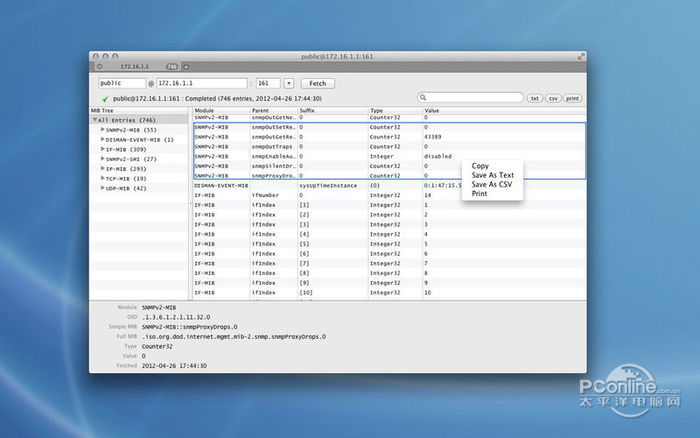Select Print from the context menu
Viewport: 700px width, 438px height.
pos(480,193)
